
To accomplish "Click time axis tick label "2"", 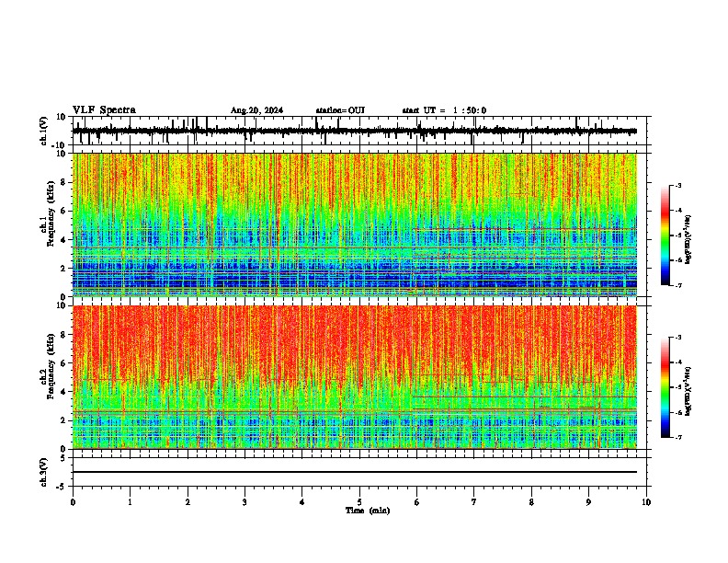I will (188, 502).
